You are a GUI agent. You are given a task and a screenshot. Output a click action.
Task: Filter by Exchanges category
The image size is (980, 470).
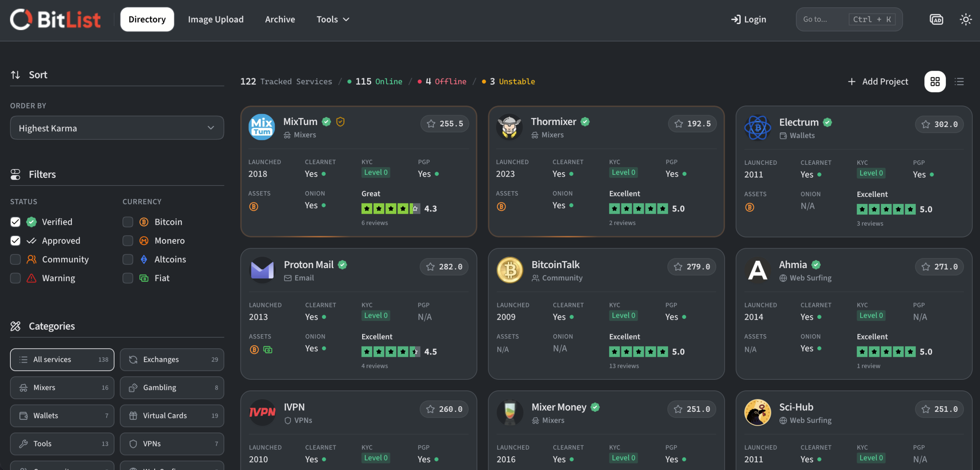click(172, 359)
